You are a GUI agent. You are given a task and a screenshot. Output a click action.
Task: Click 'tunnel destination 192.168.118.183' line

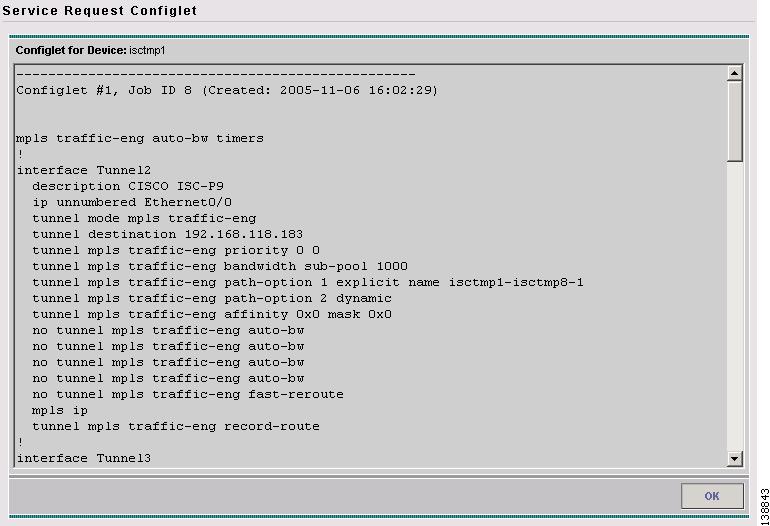(x=168, y=234)
